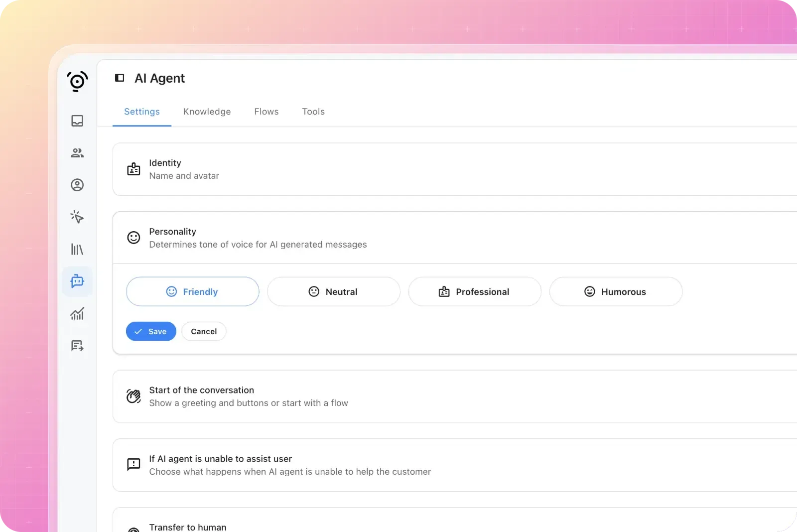Toggle the sidebar panel collapse icon
Viewport: 797px width, 532px height.
(x=120, y=78)
